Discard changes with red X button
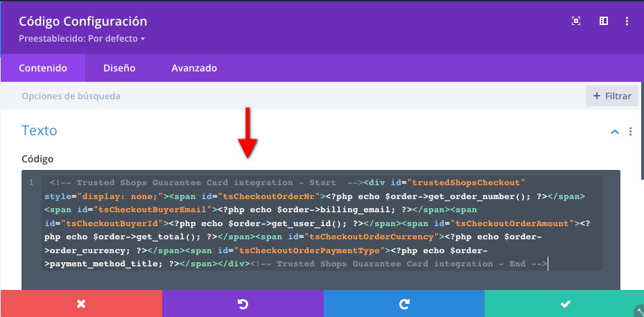Image resolution: width=644 pixels, height=317 pixels. (x=81, y=304)
